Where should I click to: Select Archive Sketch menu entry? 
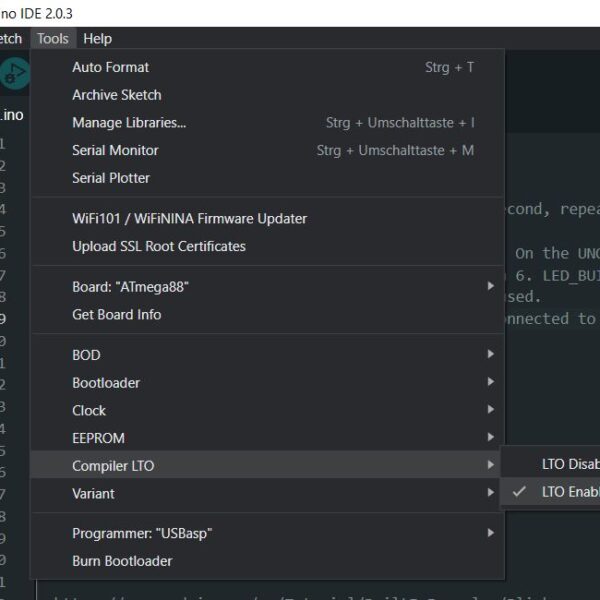pos(117,95)
